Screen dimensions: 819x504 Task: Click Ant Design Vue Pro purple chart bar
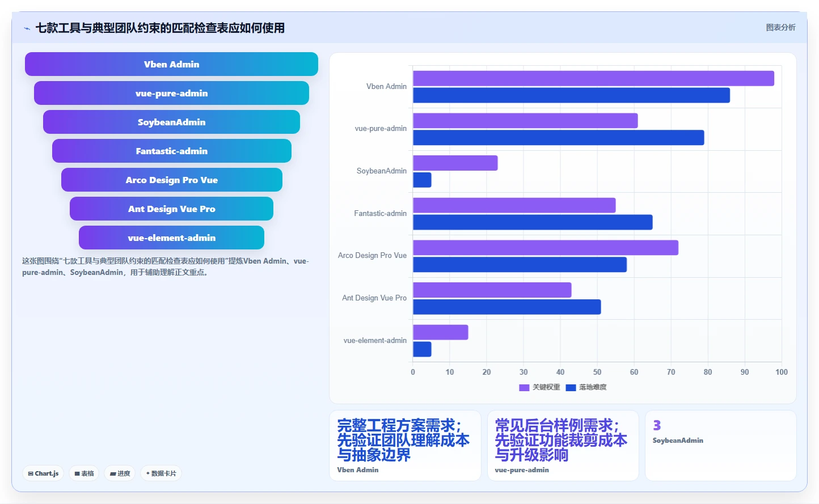(492, 290)
